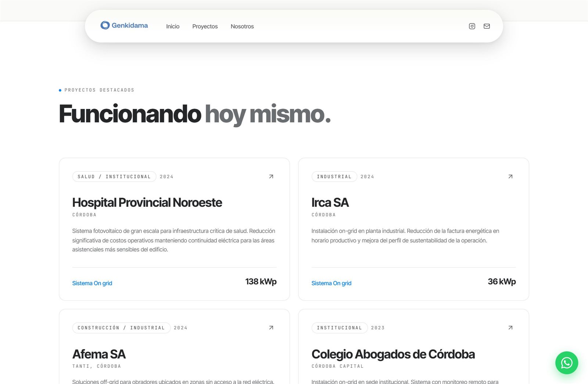The image size is (588, 384).
Task: Open Afema SA card arrow icon
Action: pos(271,328)
